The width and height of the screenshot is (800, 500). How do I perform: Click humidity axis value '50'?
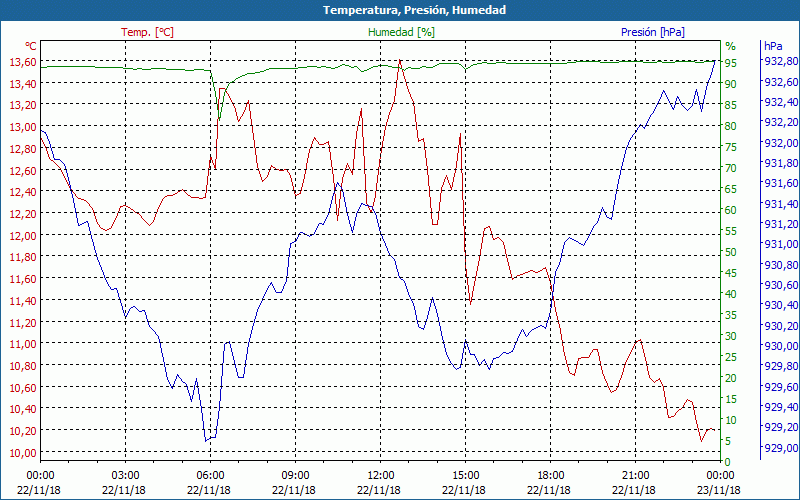coord(731,252)
